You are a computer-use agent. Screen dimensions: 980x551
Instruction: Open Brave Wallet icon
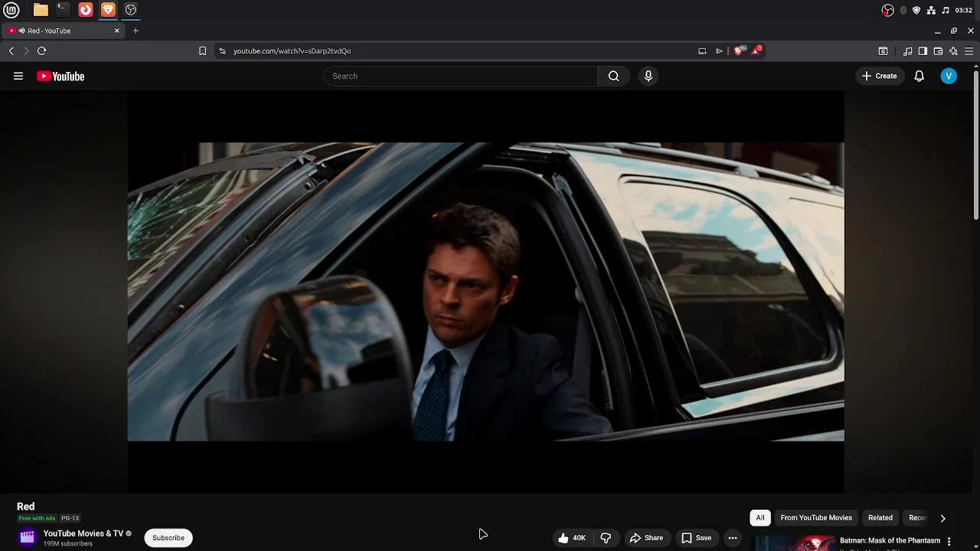[x=938, y=51]
